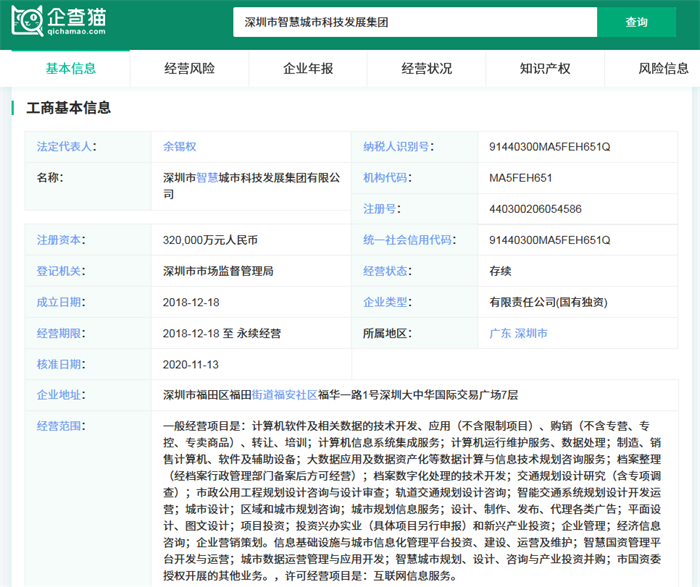The width and height of the screenshot is (700, 587).
Task: Open the 基本信息 tab
Action: (71, 69)
